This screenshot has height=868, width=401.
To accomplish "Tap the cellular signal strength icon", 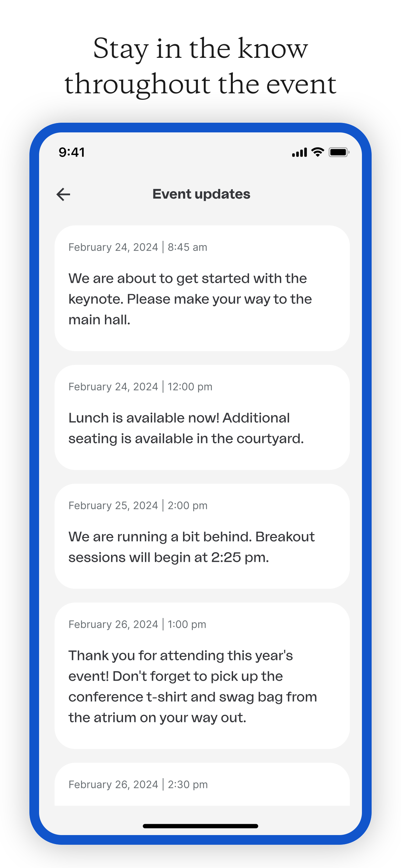I will point(300,152).
